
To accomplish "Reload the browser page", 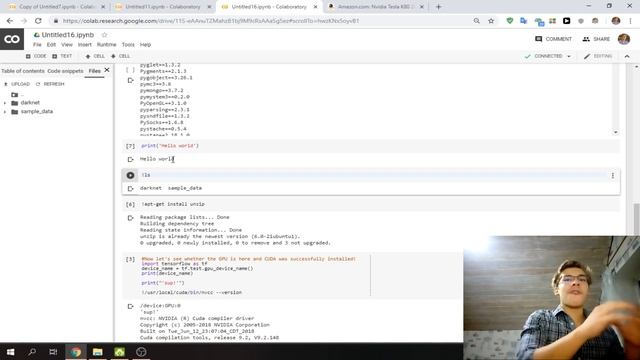I will tap(38, 20).
